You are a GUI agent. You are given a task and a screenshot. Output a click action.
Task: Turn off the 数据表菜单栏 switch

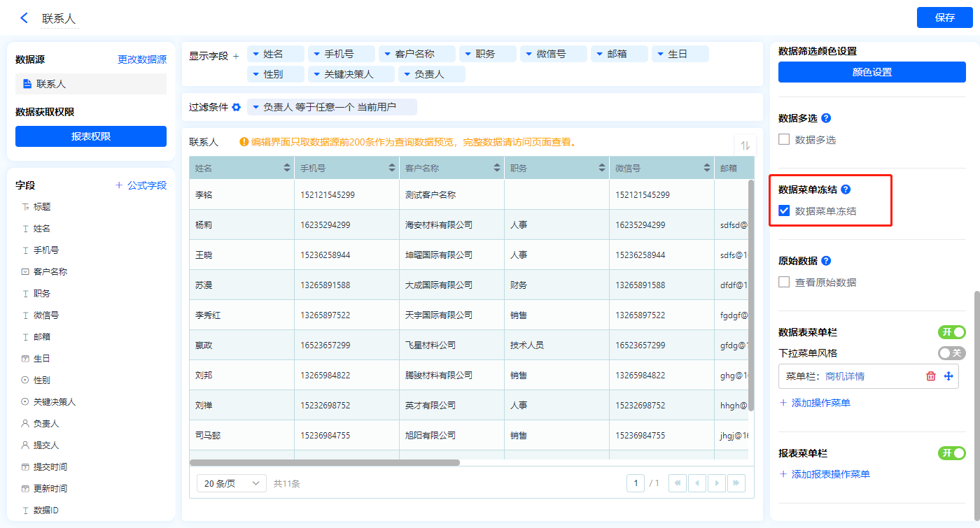[x=951, y=332]
